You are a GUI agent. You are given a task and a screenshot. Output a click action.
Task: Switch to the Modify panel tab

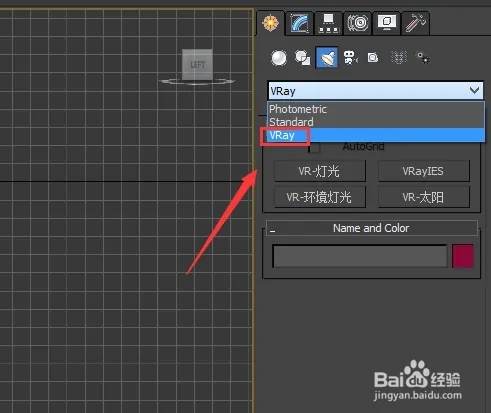299,23
